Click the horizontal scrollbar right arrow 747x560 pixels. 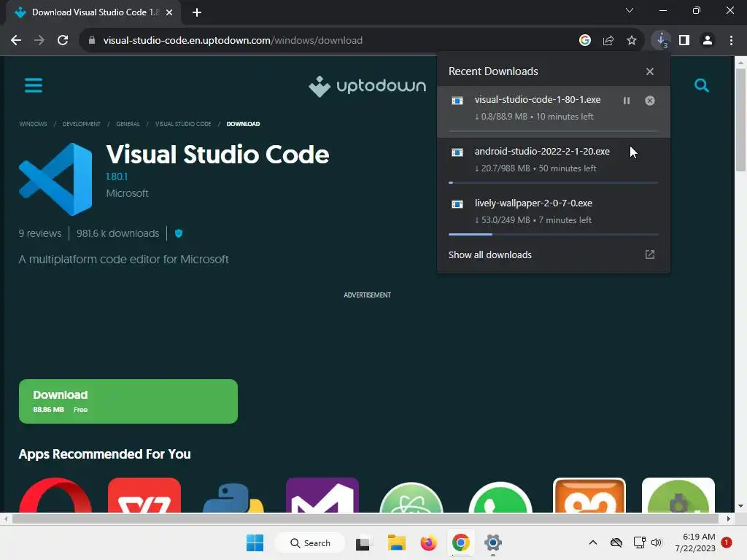tap(729, 518)
